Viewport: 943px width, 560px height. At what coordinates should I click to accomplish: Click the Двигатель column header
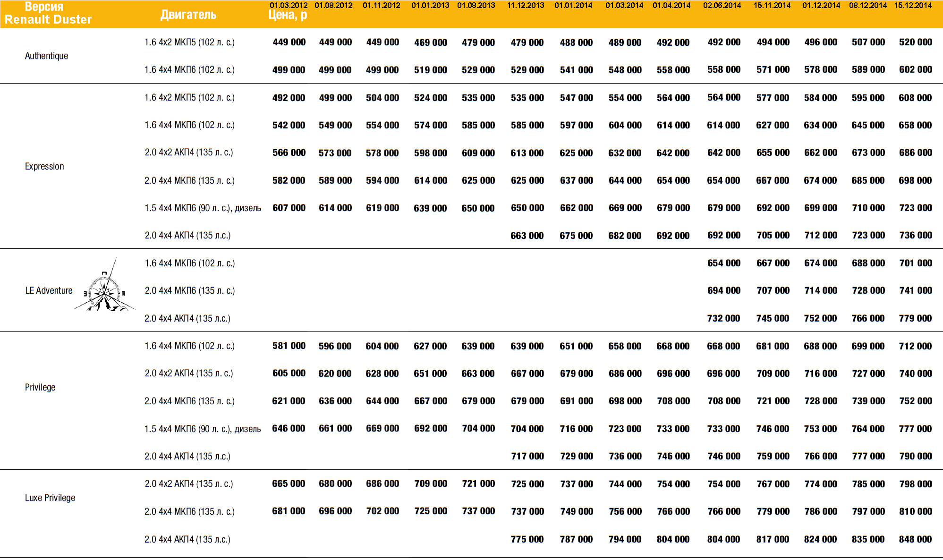[x=188, y=15]
